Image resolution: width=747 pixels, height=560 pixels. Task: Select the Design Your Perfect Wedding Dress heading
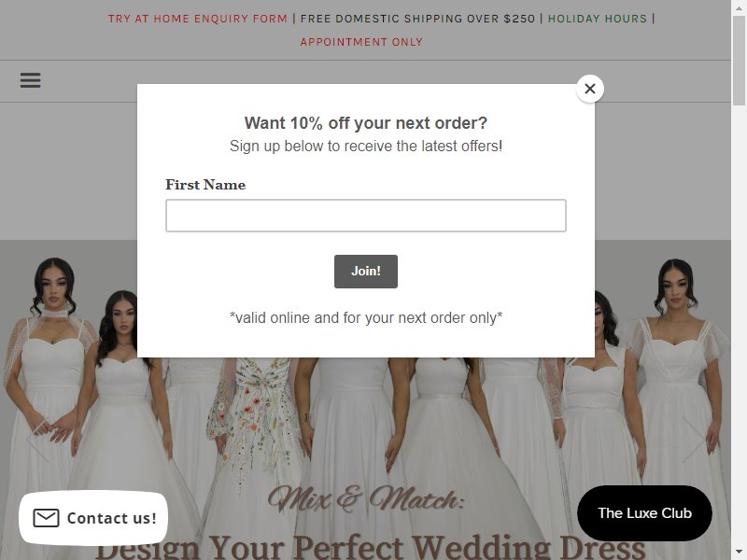pyautogui.click(x=370, y=547)
